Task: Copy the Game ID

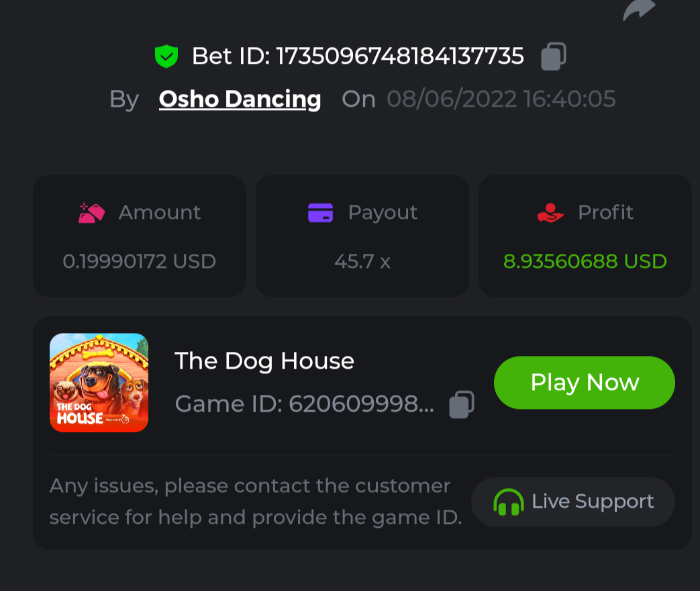Action: (x=461, y=404)
